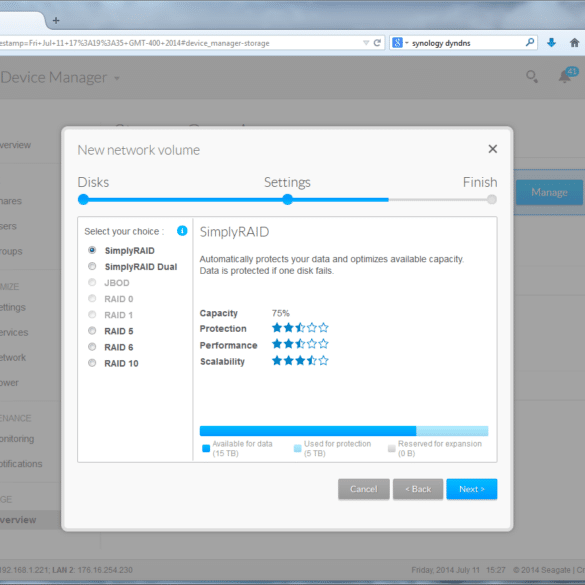Click the capacity allocation bar
This screenshot has height=585, width=585.
pyautogui.click(x=344, y=431)
